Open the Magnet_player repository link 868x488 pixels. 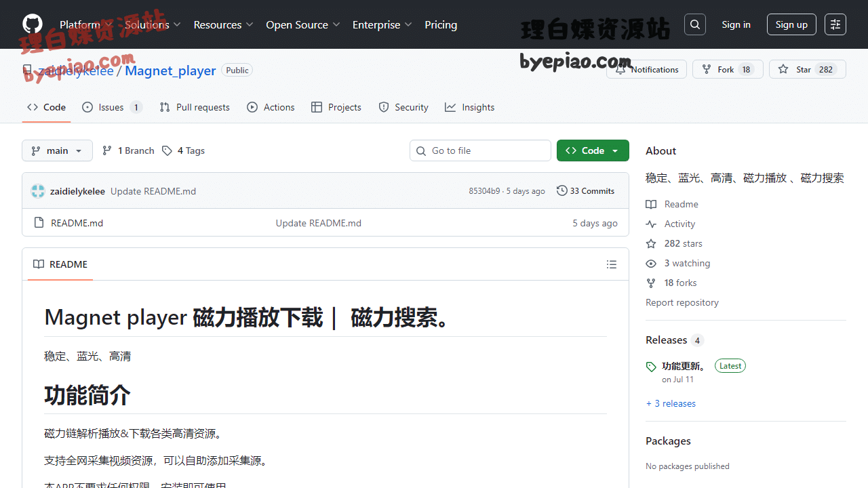pyautogui.click(x=170, y=70)
